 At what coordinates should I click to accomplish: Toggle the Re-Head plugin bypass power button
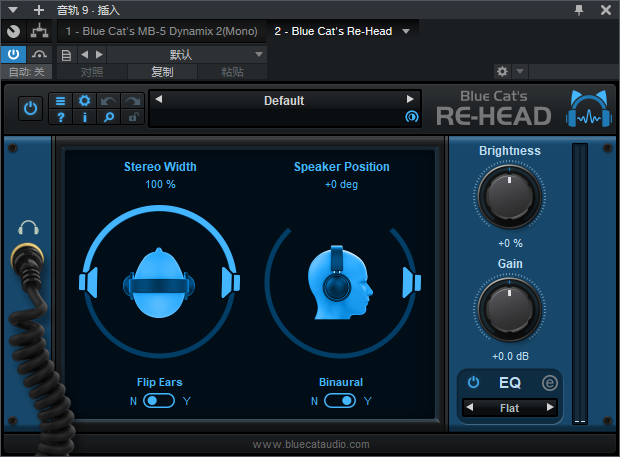tap(30, 108)
